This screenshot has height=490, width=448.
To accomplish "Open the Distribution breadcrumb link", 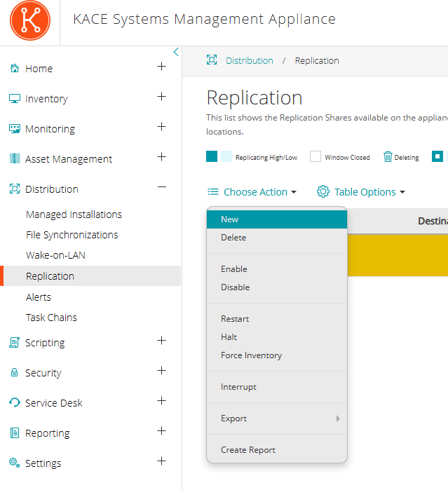I will (x=249, y=61).
